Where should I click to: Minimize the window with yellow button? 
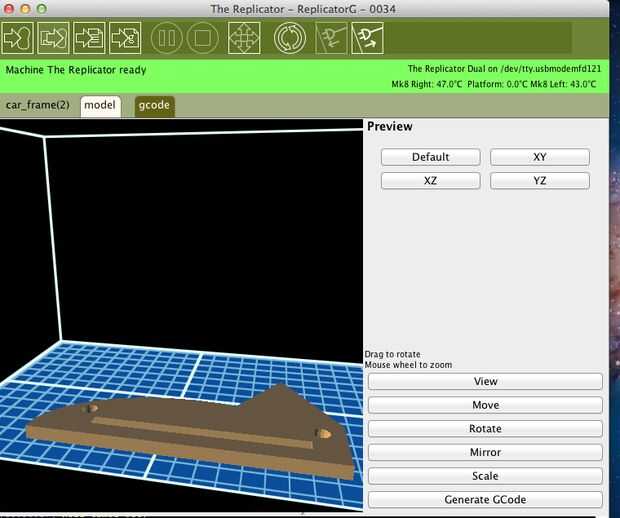tap(25, 9)
